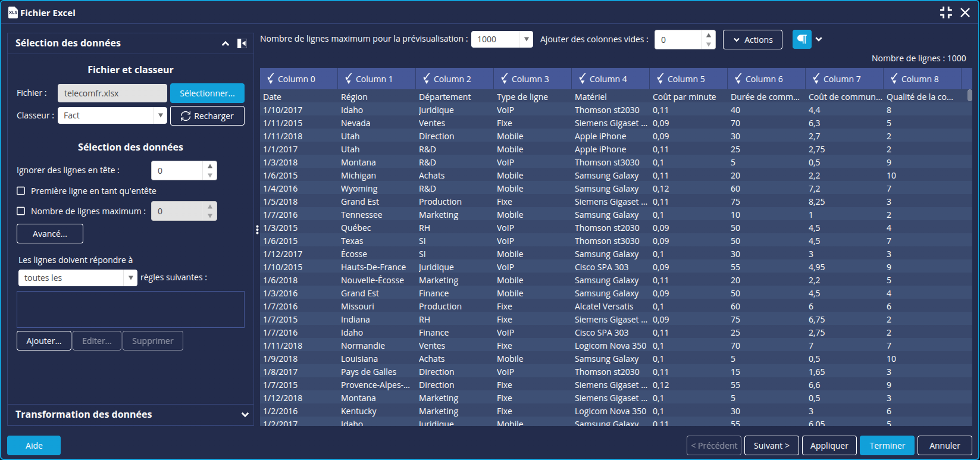The height and width of the screenshot is (460, 980).
Task: Click the Terminer button
Action: (x=887, y=445)
